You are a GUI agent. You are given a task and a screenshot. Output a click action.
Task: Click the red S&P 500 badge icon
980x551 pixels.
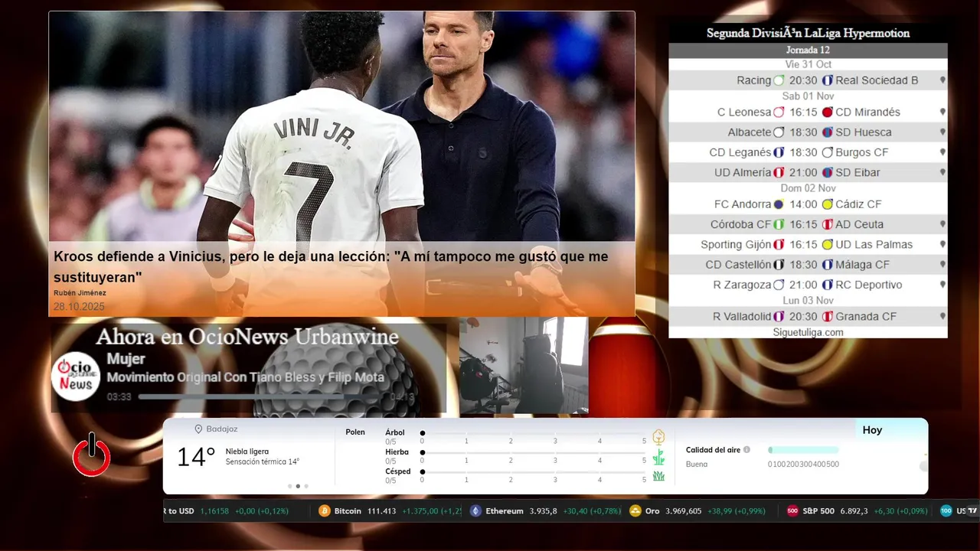pyautogui.click(x=792, y=511)
